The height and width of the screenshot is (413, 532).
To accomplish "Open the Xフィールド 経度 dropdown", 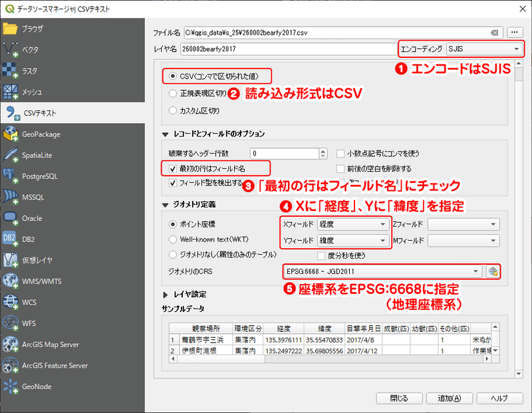I will [x=352, y=224].
